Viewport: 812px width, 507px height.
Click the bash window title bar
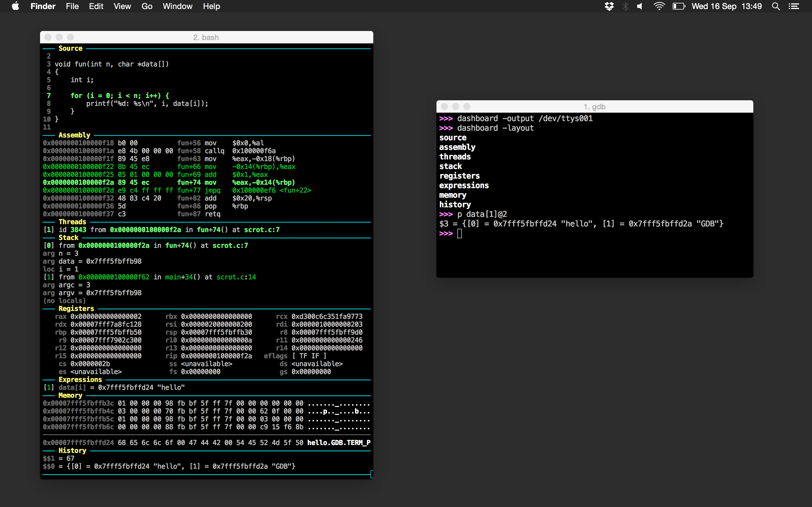pos(206,37)
